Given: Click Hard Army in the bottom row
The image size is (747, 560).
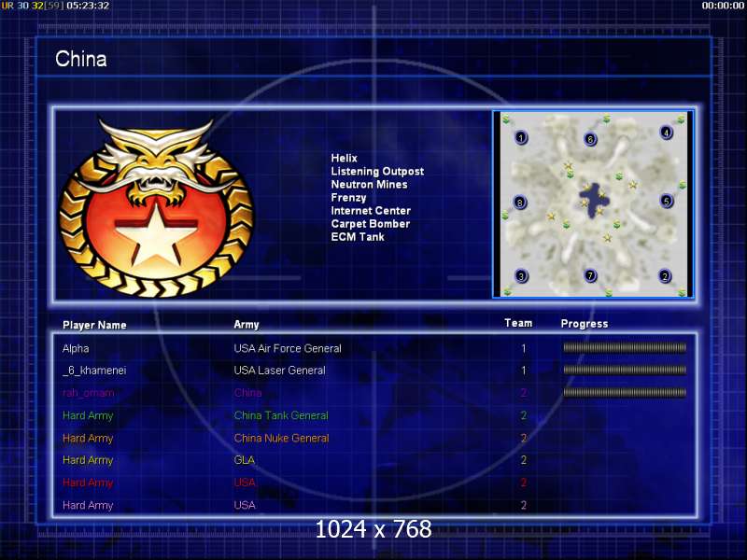Looking at the screenshot, I should (88, 505).
